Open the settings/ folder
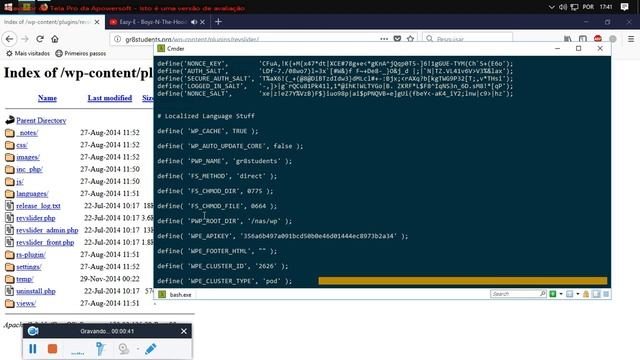 (x=29, y=267)
